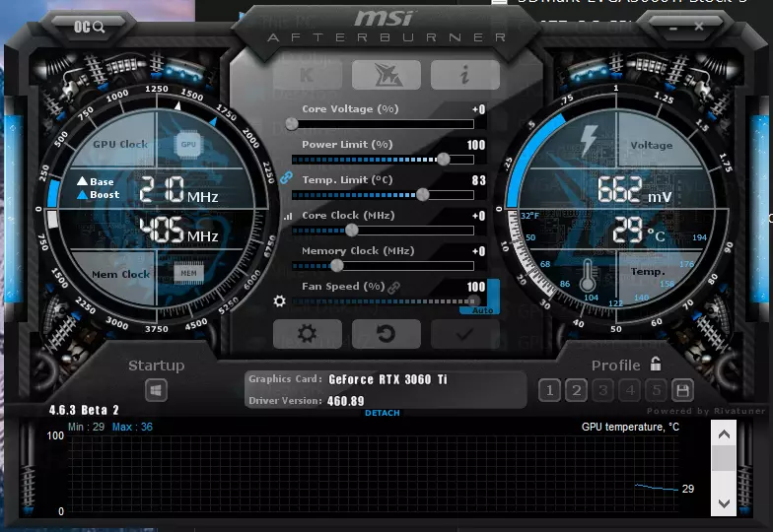
Task: Click the GeForce RTX 3060 Ti card name
Action: point(387,379)
